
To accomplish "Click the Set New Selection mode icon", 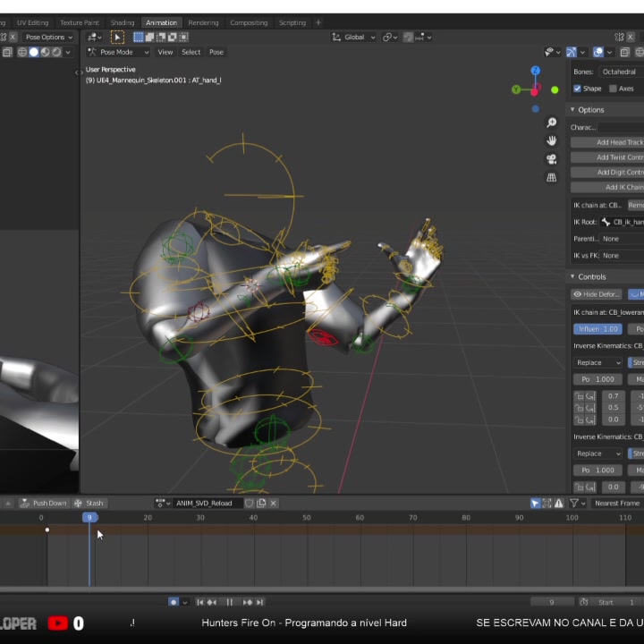I will pyautogui.click(x=139, y=38).
